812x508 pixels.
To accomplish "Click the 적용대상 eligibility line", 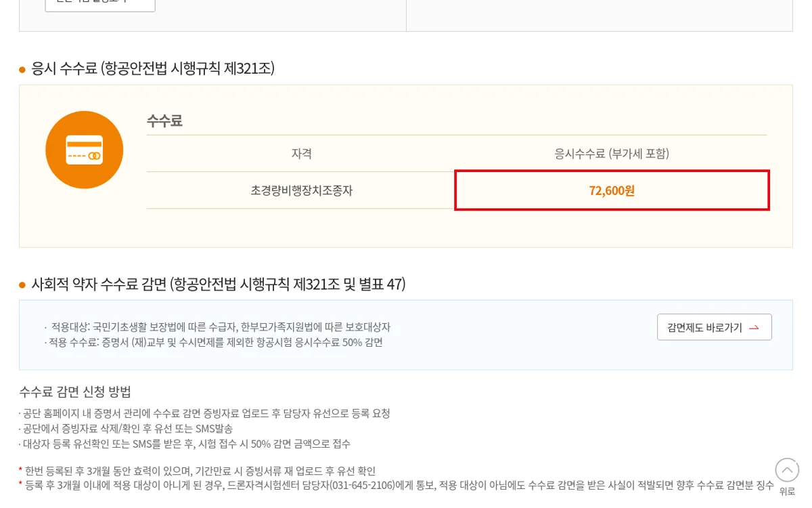I will click(x=221, y=327).
